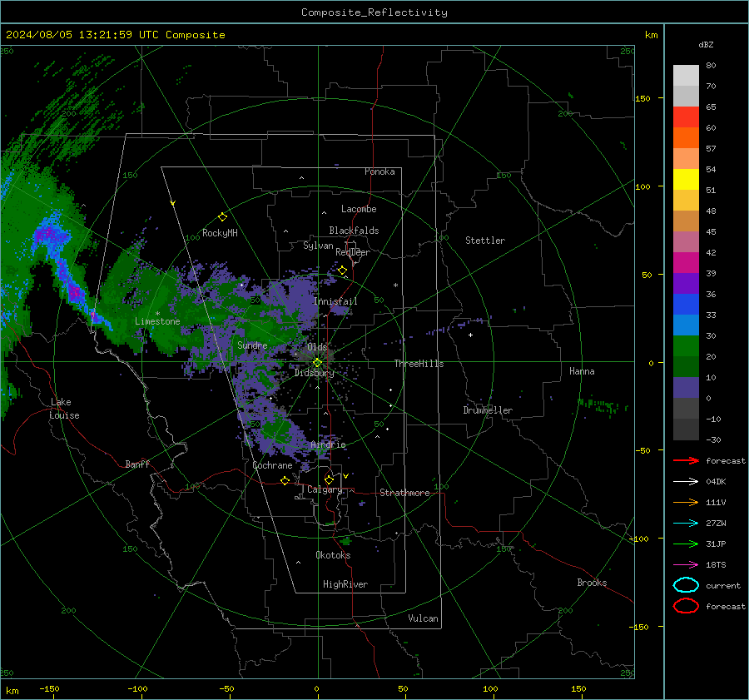Click the white plus marker north of Drumheller
Image resolution: width=749 pixels, height=700 pixels.
pos(470,335)
